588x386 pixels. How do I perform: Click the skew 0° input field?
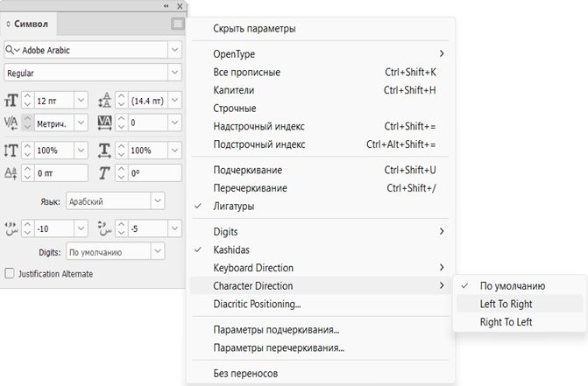pos(155,173)
